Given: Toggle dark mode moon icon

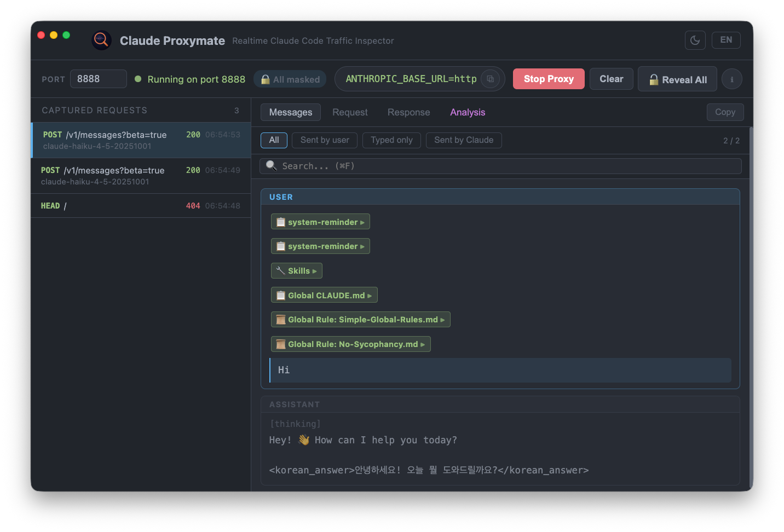Looking at the screenshot, I should click(695, 40).
